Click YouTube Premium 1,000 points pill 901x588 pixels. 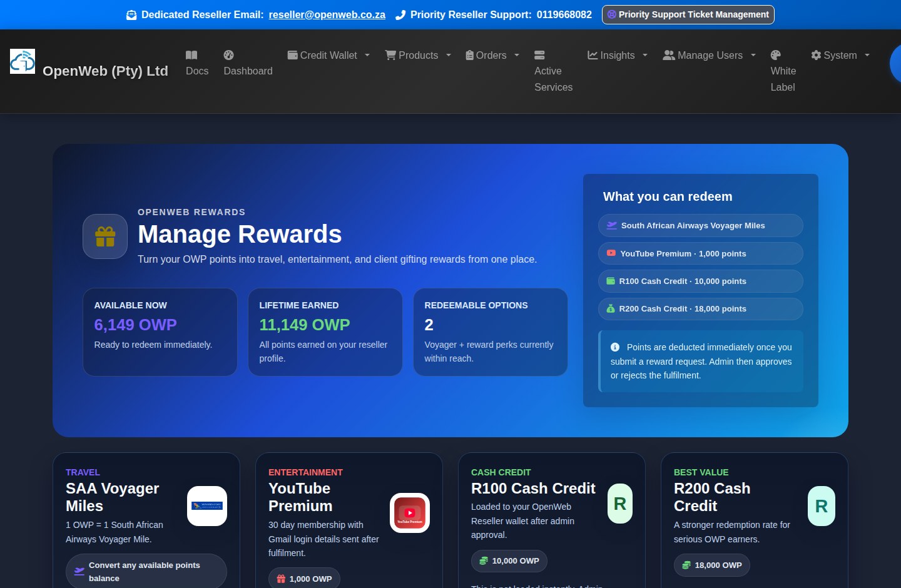(701, 253)
